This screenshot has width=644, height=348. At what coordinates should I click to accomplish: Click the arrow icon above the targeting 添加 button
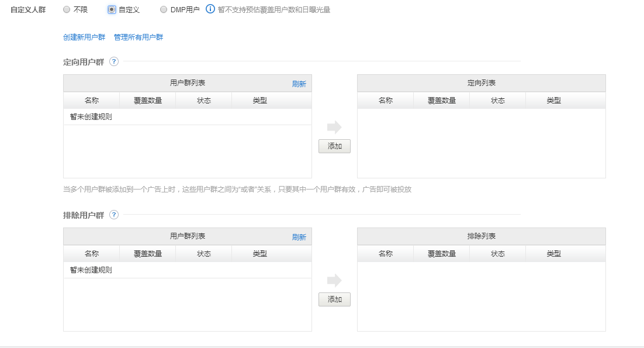(334, 127)
